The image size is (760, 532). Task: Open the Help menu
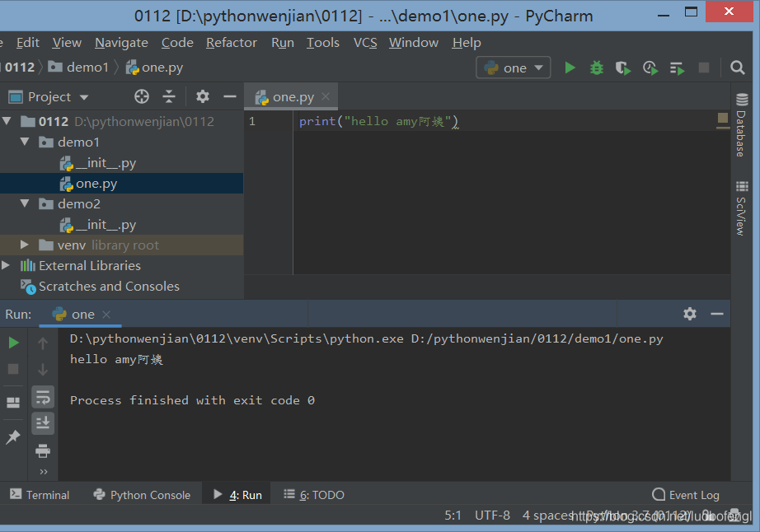pos(467,43)
